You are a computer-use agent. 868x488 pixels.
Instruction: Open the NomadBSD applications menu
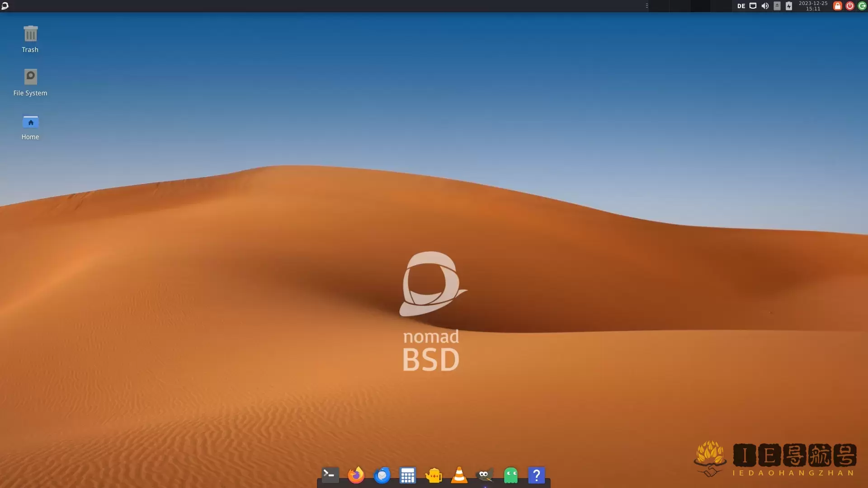pyautogui.click(x=5, y=6)
